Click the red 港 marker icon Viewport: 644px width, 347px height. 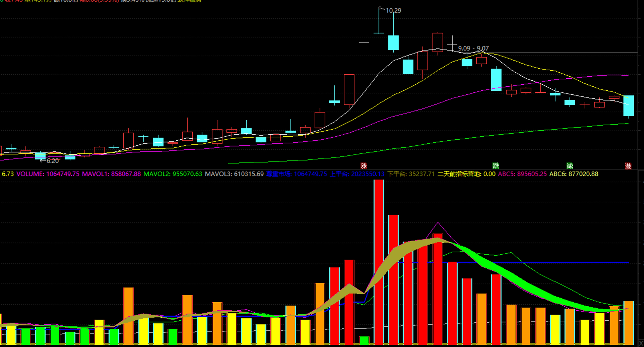[x=628, y=166]
